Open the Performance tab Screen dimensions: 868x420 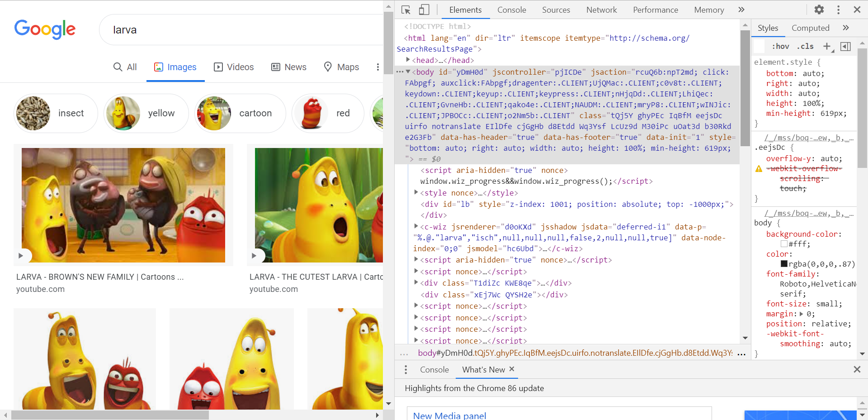[x=656, y=10]
